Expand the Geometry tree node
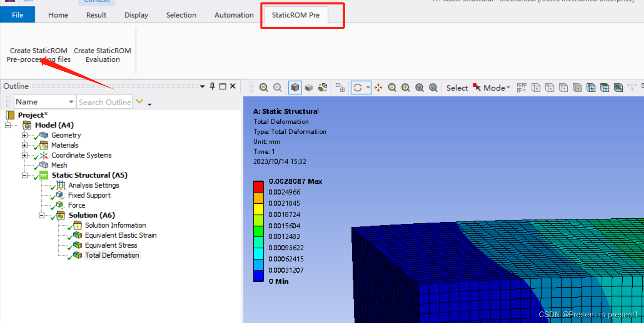Screen dimensions: 644x323 click(x=25, y=135)
